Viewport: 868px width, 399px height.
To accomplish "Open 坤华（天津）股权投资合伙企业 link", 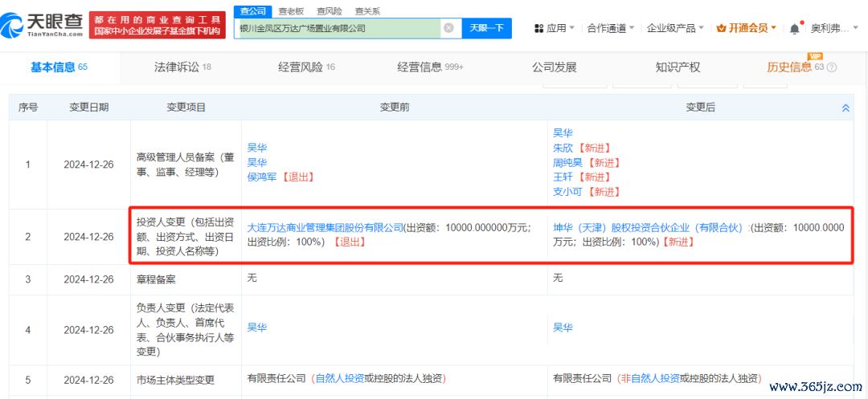I will 647,227.
